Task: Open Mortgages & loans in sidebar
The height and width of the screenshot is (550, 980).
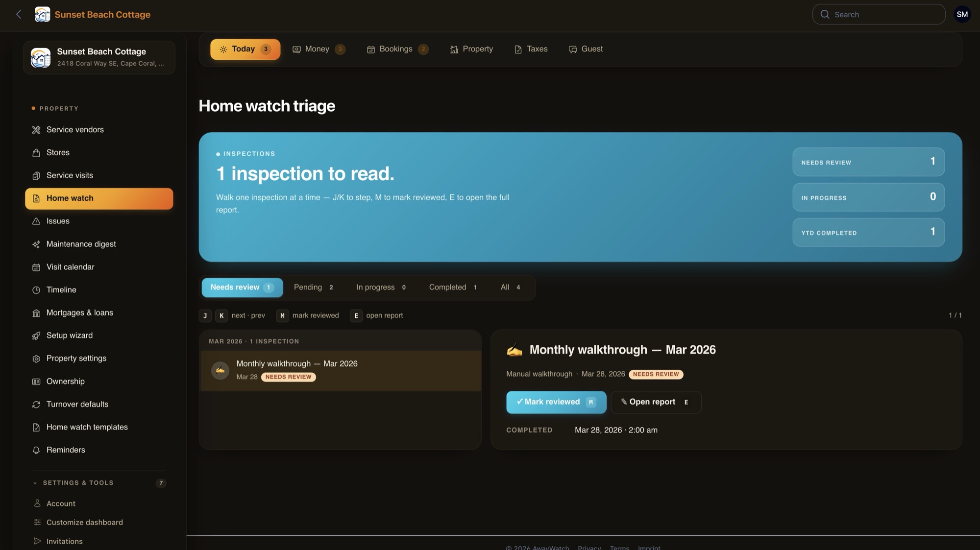Action: 99,313
